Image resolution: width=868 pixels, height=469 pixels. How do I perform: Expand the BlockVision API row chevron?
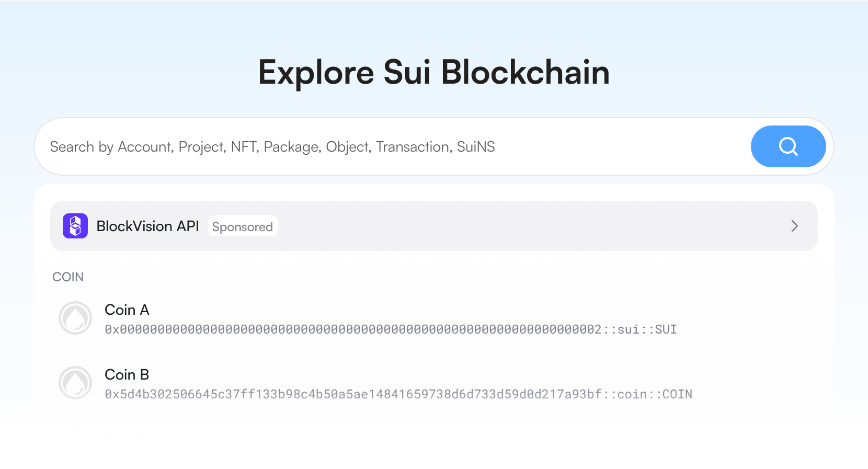point(794,226)
